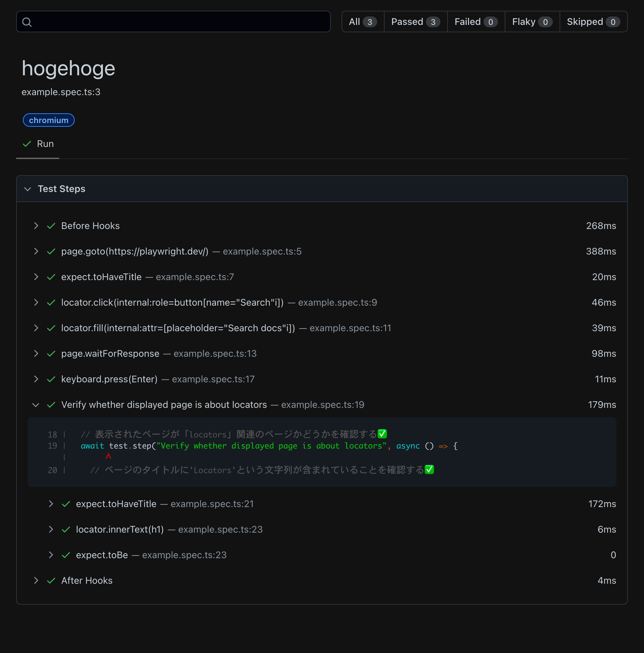Viewport: 644px width, 653px height.
Task: Expand the page.waitForResponse step
Action: pos(36,353)
